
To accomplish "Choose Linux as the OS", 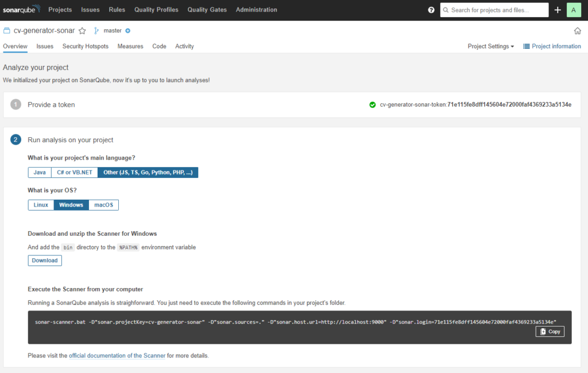I will pos(41,205).
